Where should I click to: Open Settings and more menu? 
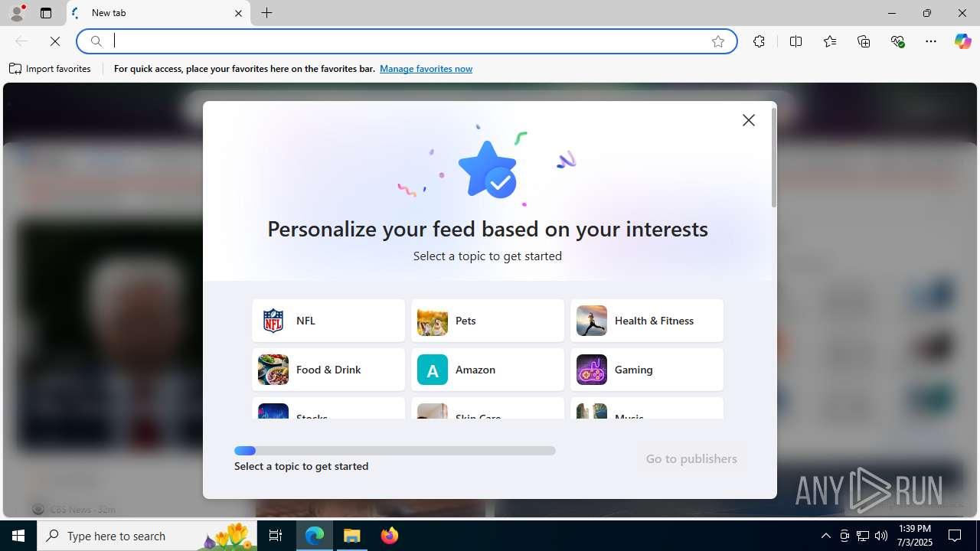coord(931,41)
